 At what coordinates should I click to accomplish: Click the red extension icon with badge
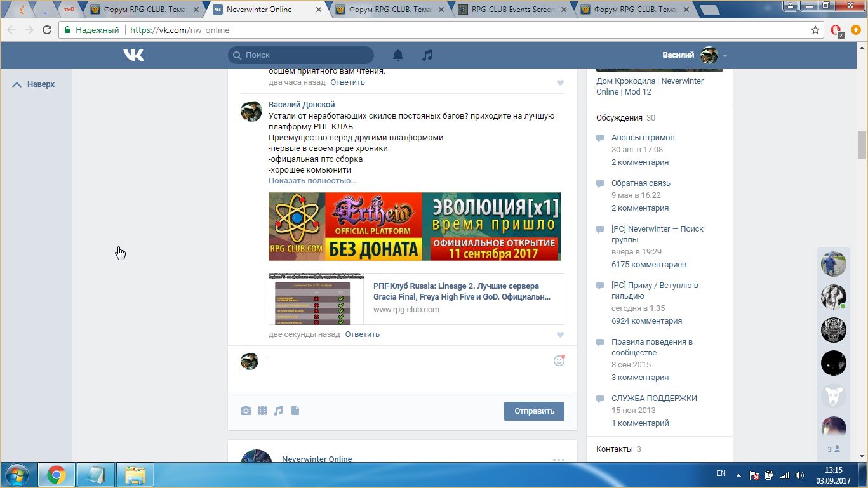(x=837, y=30)
